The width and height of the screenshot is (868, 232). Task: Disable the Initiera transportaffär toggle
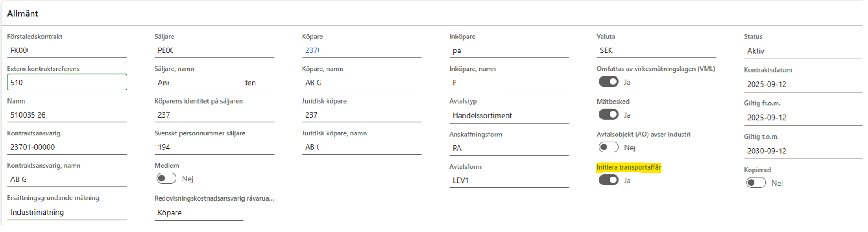tap(608, 180)
